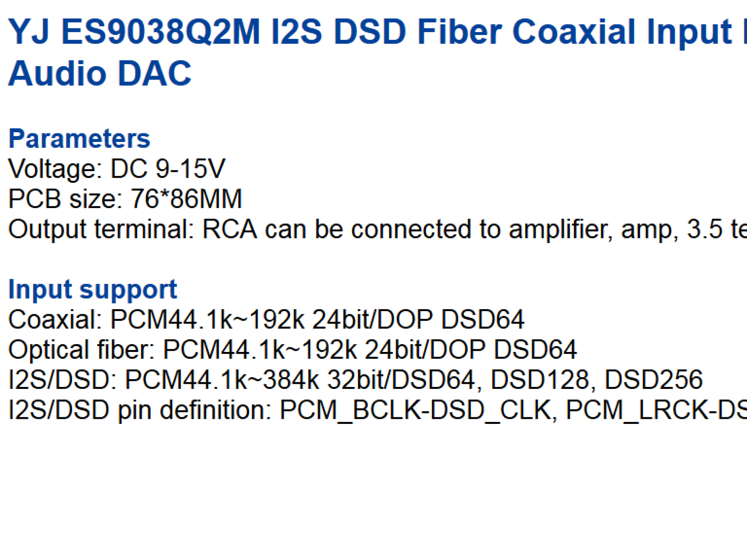Click the "PCB size:" label

65,199
